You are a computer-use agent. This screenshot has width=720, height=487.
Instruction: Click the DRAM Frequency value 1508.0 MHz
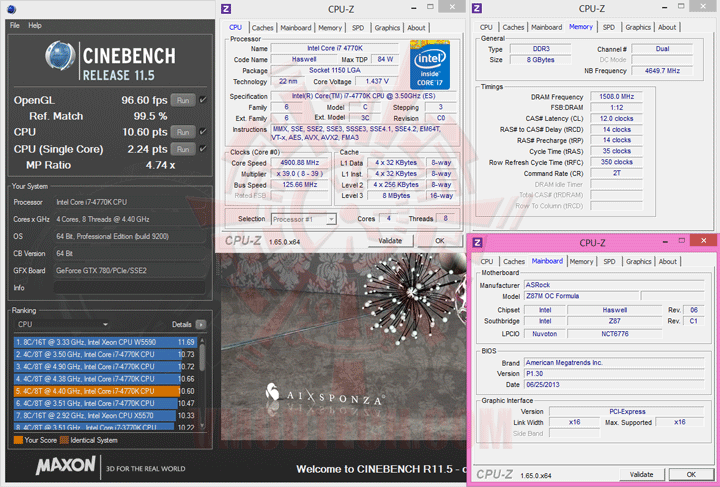click(x=616, y=97)
